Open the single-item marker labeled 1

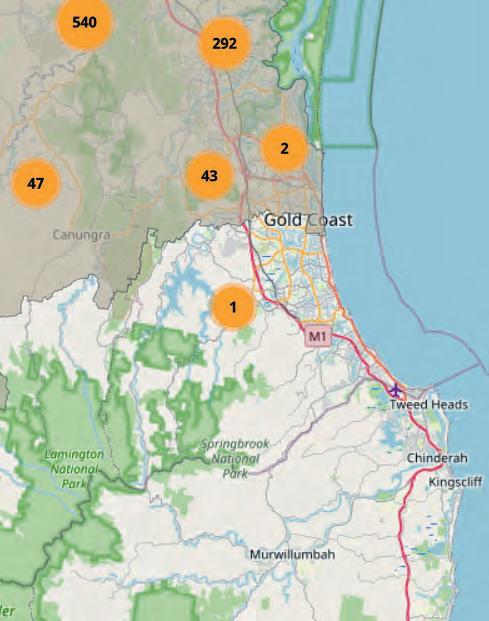[x=233, y=307]
